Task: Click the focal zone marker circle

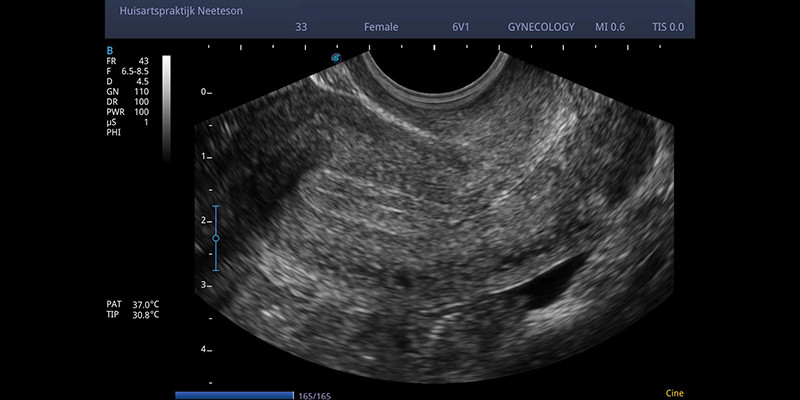Action: click(x=215, y=238)
